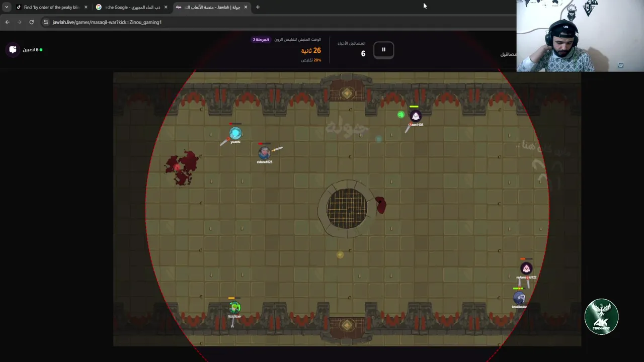
Task: Click the TikTok favicon on first tab
Action: coord(19,7)
